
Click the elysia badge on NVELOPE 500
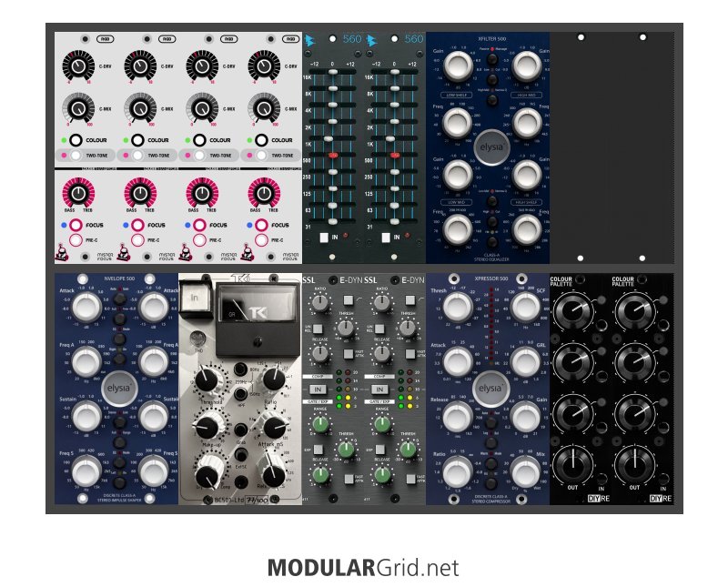click(120, 389)
